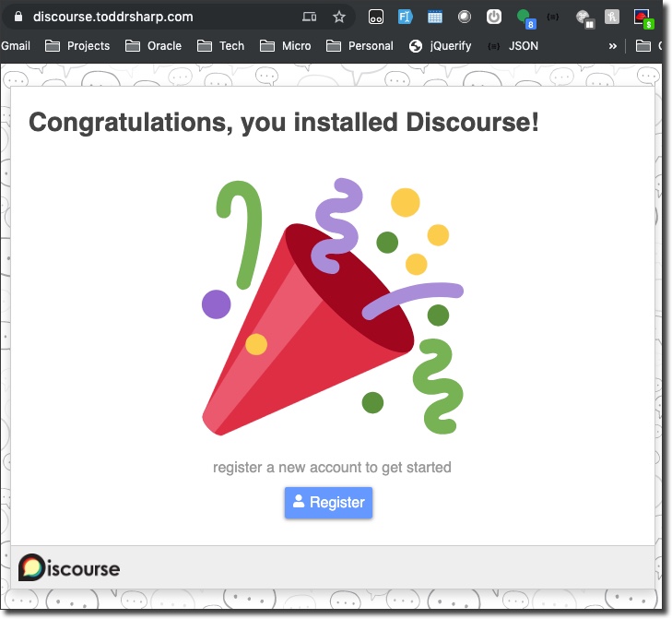Click the 'register a new account to get started' text
This screenshot has width=672, height=619.
click(332, 467)
